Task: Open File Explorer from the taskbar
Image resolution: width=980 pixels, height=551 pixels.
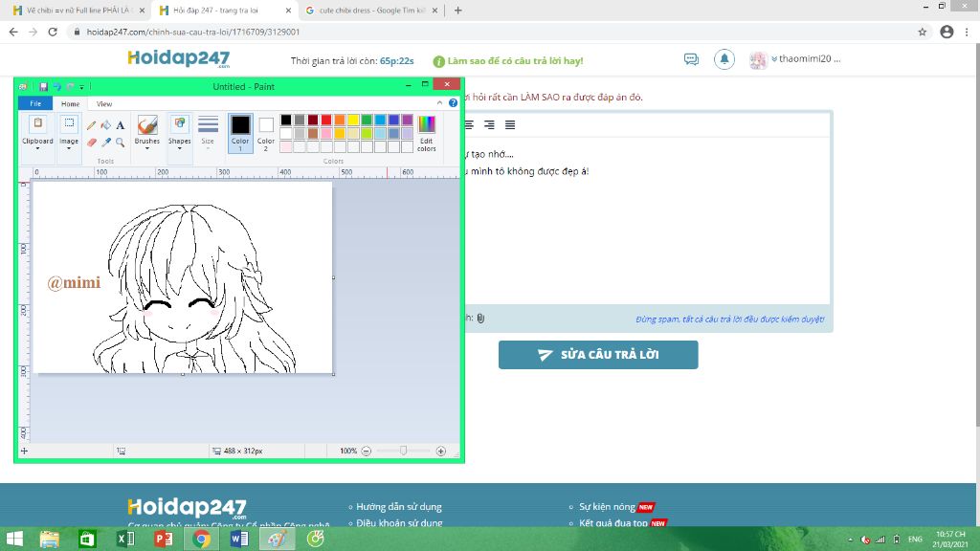Action: coord(50,539)
